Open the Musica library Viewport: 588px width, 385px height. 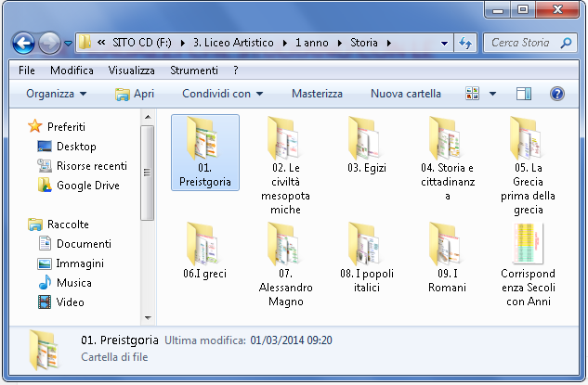pyautogui.click(x=65, y=282)
